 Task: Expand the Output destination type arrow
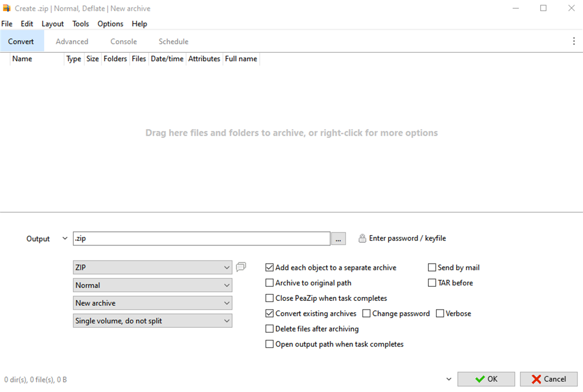coord(65,238)
